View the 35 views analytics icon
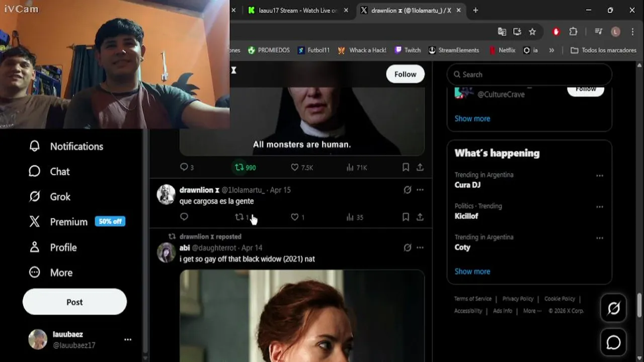The image size is (644, 362). pyautogui.click(x=350, y=217)
